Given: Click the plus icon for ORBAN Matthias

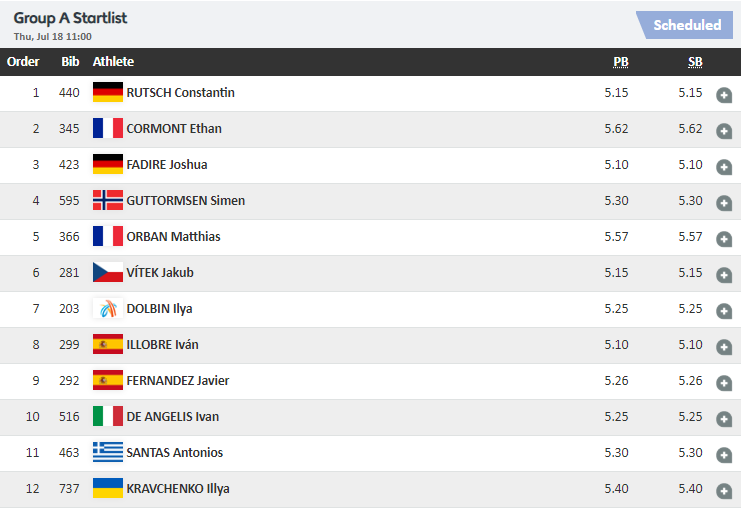Looking at the screenshot, I should pos(724,239).
